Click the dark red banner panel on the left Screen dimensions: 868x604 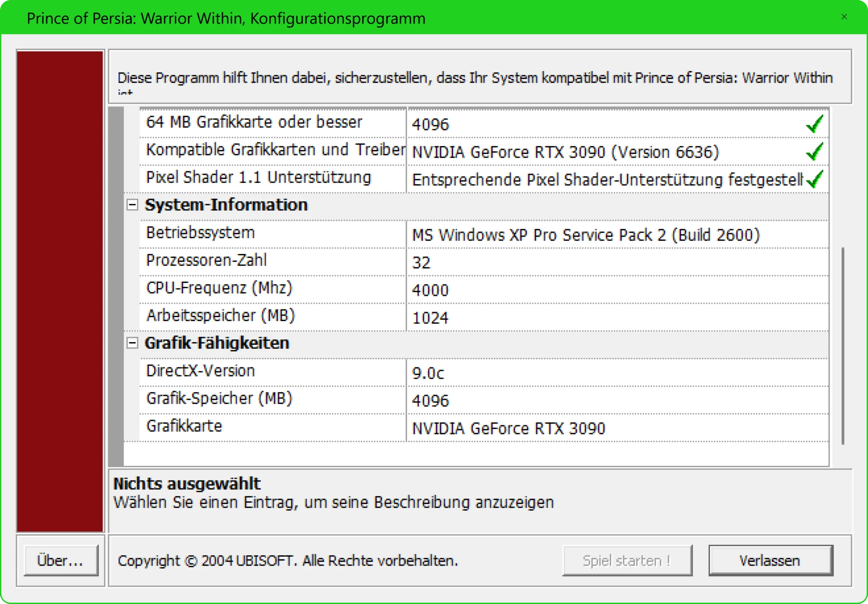(60, 291)
